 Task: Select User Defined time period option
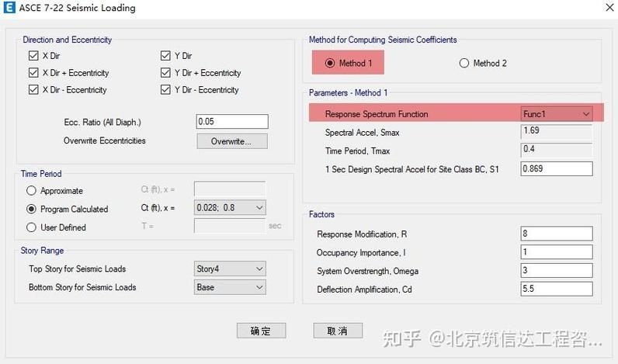31,227
